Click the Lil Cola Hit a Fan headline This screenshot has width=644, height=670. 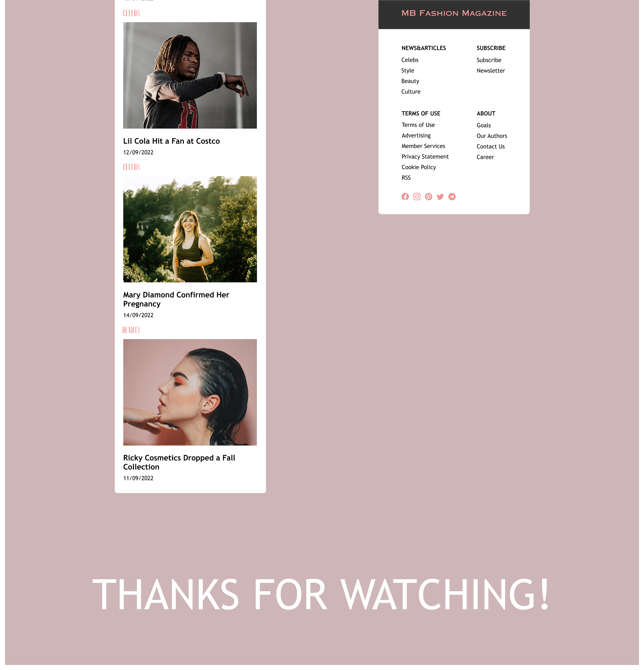tap(171, 141)
